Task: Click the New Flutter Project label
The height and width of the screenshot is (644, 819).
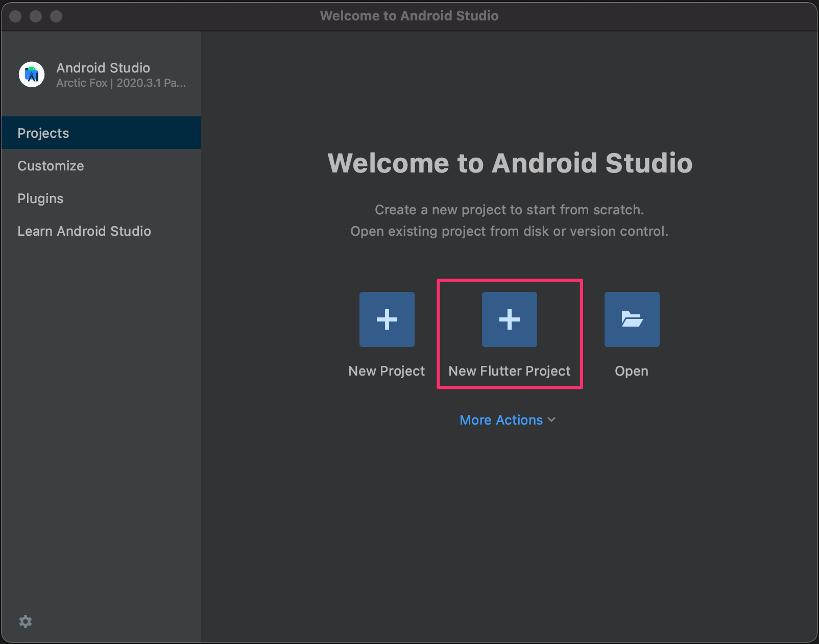Action: click(509, 371)
